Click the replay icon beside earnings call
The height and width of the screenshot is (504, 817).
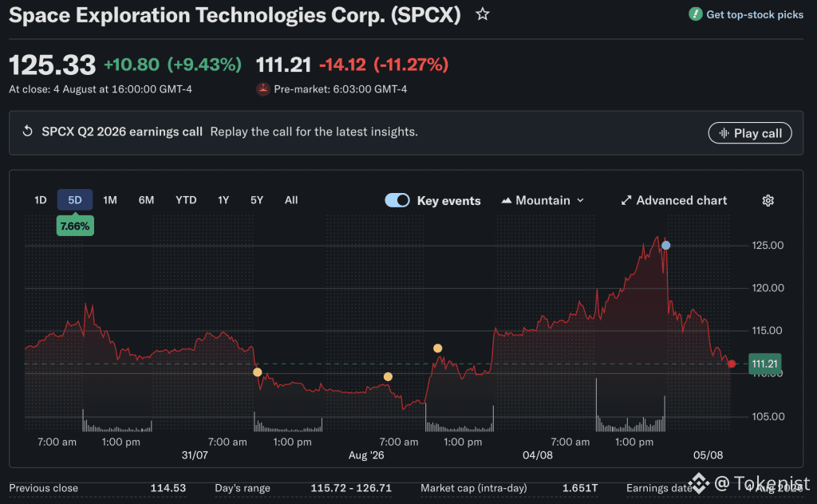28,132
